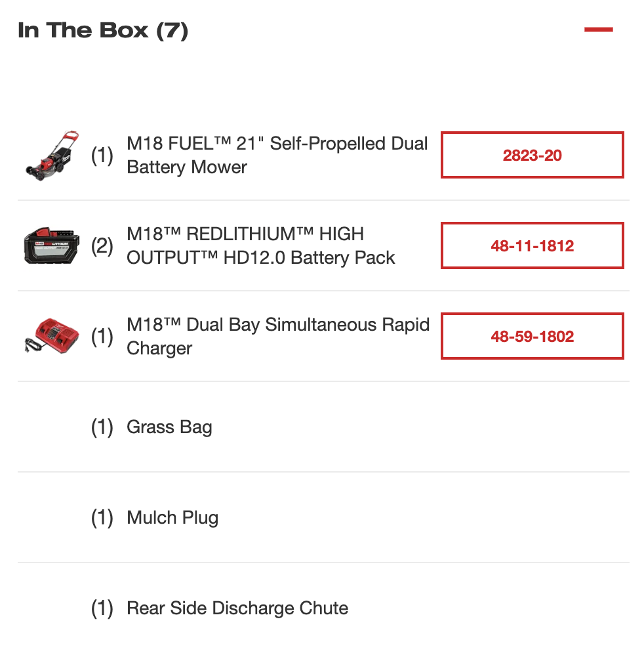Open the 2823-20 product link

532,155
